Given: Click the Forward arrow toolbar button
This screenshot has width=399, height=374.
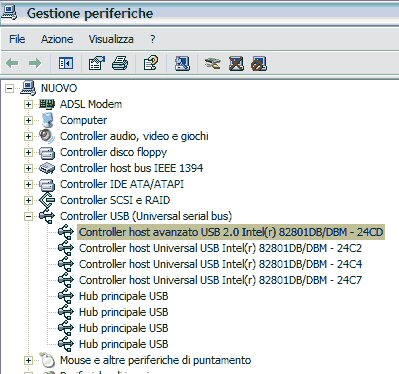Looking at the screenshot, I should pyautogui.click(x=35, y=63).
